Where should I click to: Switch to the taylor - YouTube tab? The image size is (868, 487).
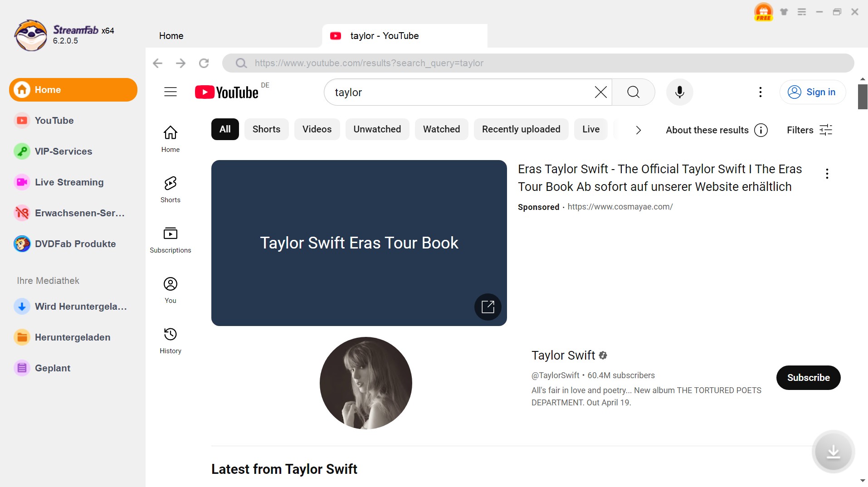[405, 36]
